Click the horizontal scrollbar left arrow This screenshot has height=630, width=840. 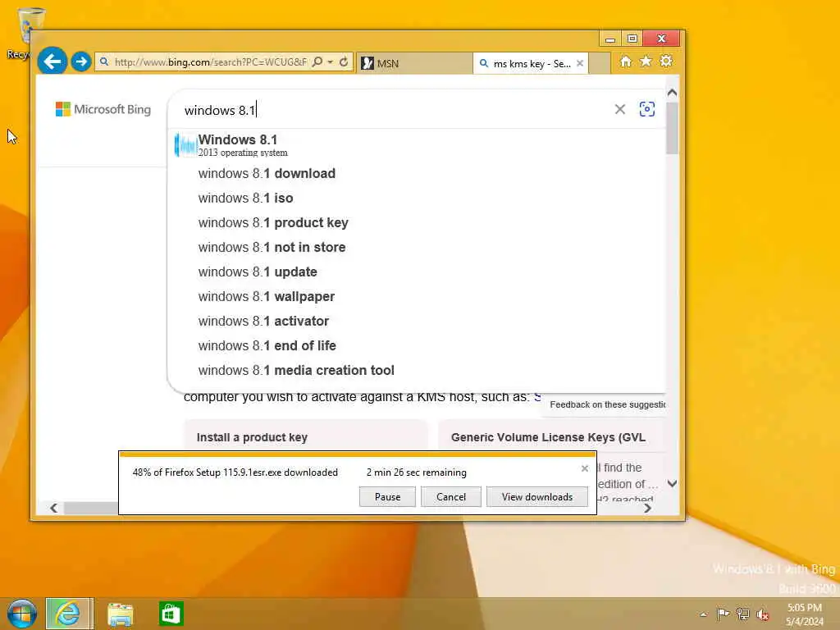pos(53,508)
